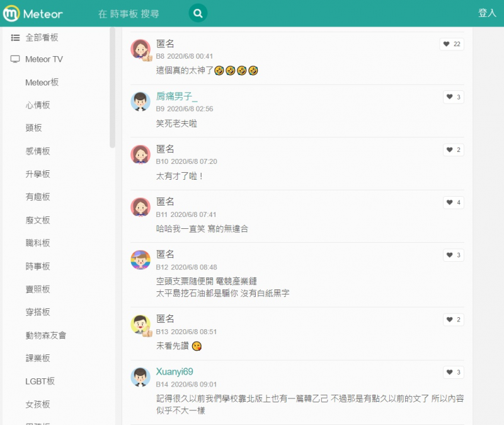Select 心情板 from the sidebar
The image size is (504, 425).
(x=38, y=105)
